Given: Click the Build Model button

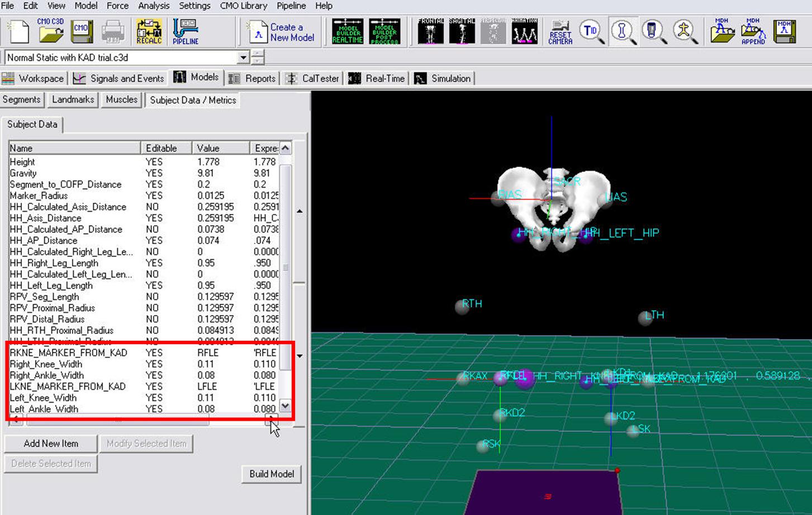Looking at the screenshot, I should coord(272,474).
